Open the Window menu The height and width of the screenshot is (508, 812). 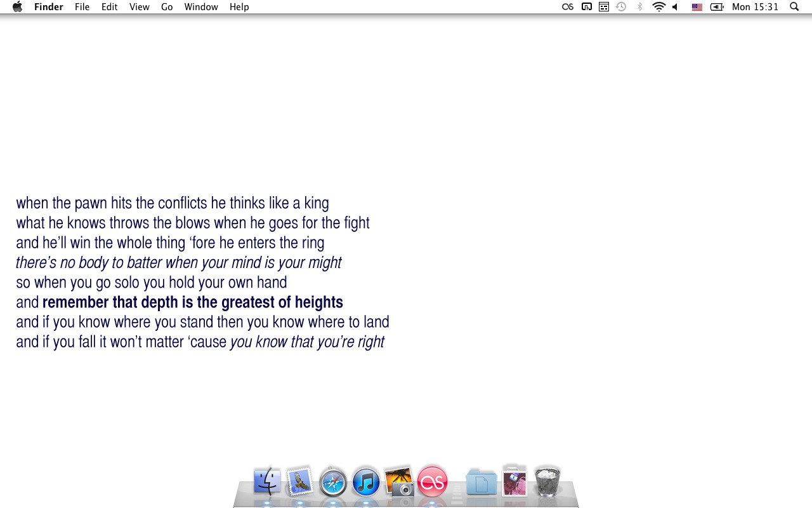pos(201,7)
